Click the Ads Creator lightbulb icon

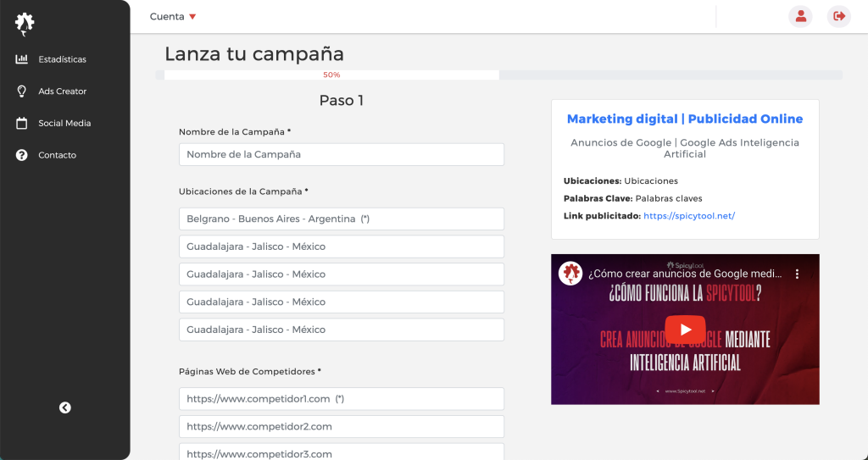click(21, 91)
